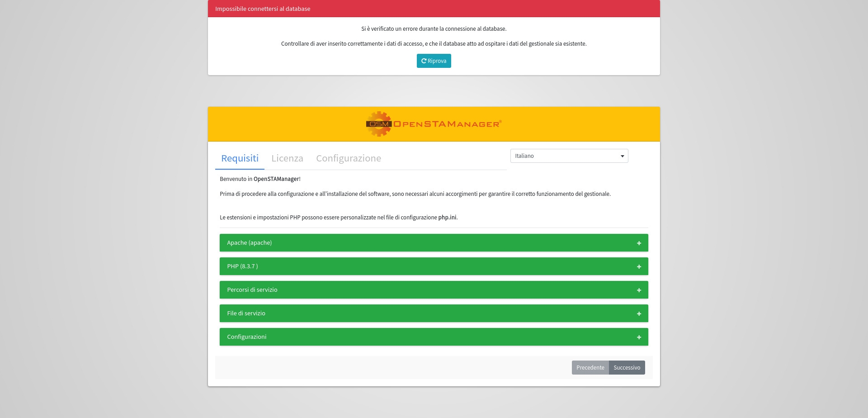Click the plus icon on Configurazioni row
Image resolution: width=868 pixels, height=418 pixels.
pyautogui.click(x=639, y=337)
